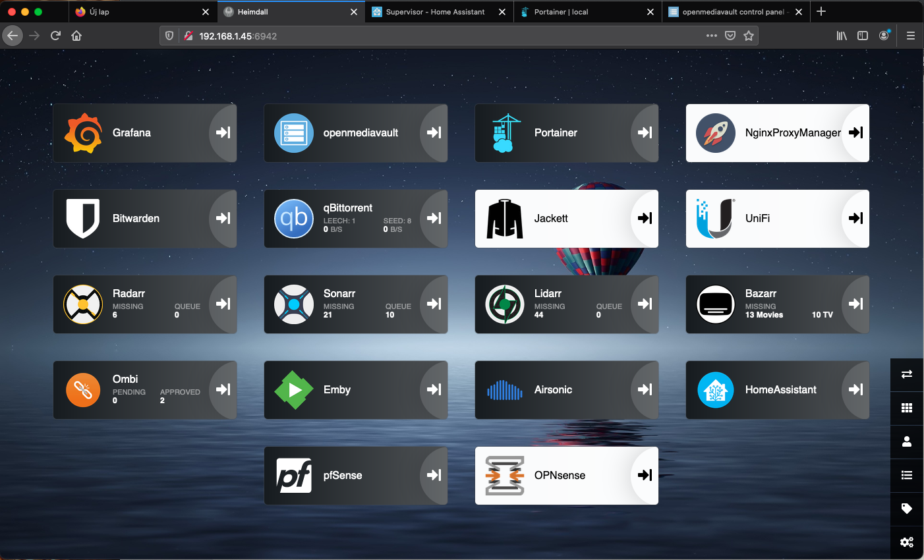924x560 pixels.
Task: Launch Jackett via its arrow button
Action: 645,218
